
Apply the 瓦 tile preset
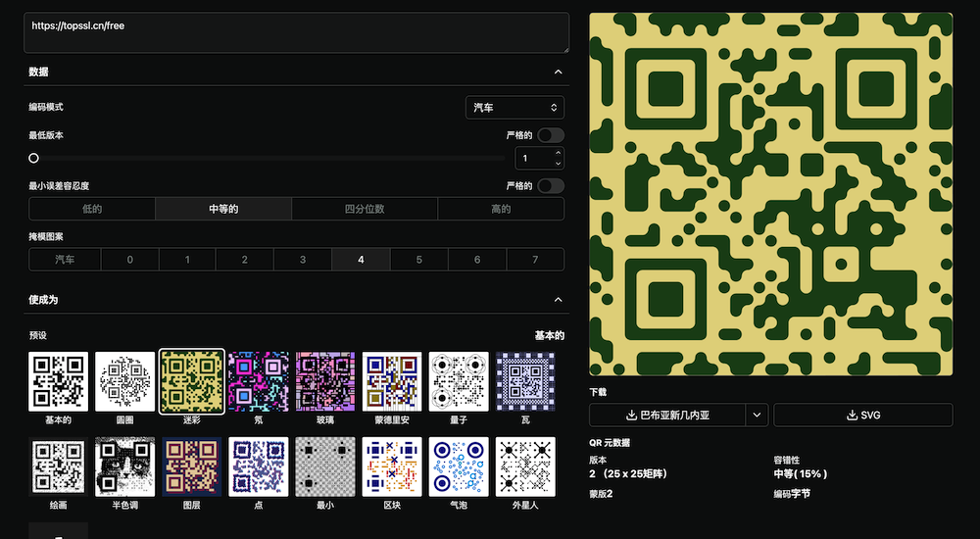coord(525,381)
